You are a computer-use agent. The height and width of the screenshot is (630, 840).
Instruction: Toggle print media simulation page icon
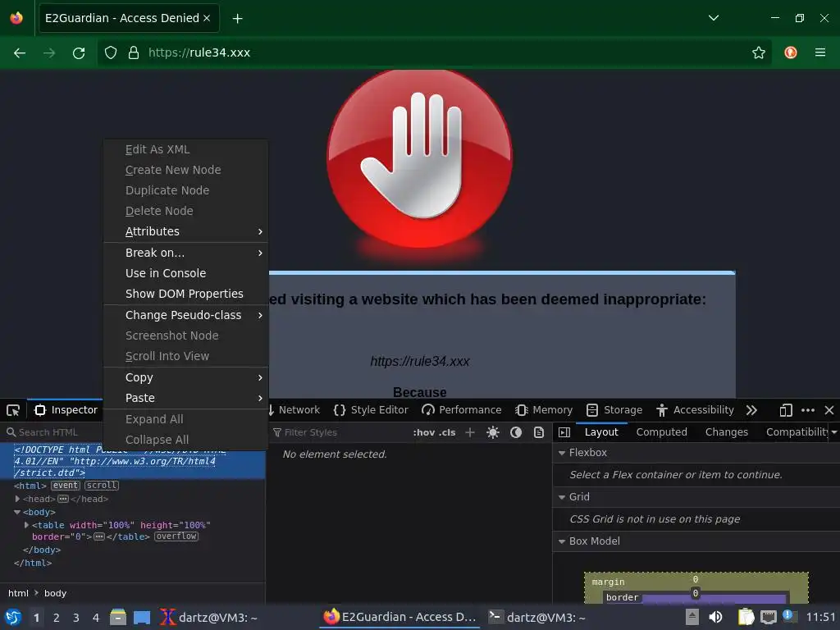539,432
